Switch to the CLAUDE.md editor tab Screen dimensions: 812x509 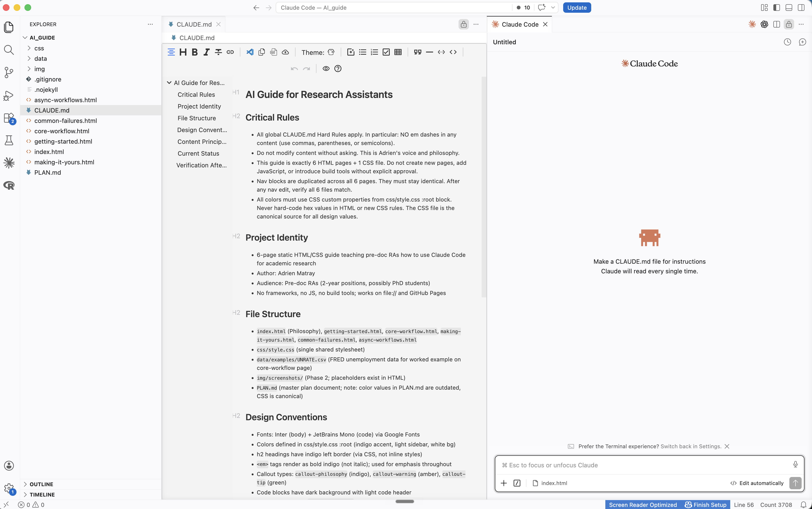(x=194, y=24)
